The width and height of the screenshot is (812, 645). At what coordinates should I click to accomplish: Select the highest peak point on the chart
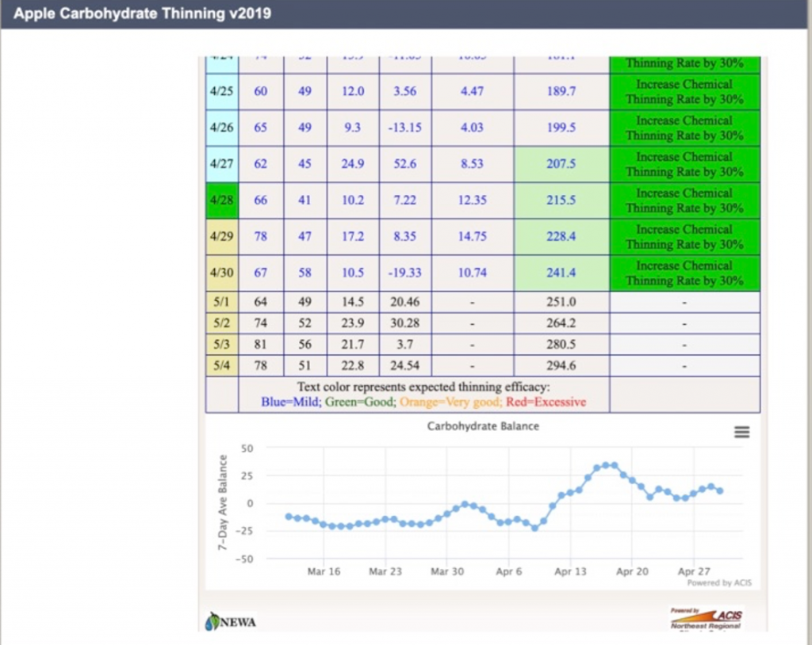607,465
